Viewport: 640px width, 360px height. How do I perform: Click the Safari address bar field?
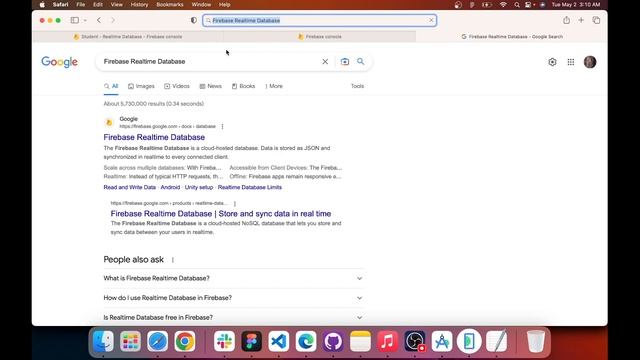[x=320, y=20]
